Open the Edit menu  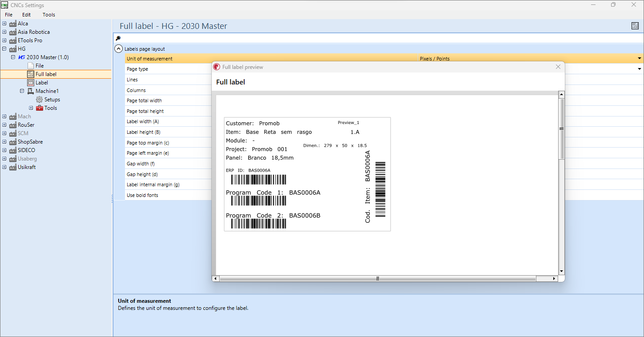tap(26, 15)
